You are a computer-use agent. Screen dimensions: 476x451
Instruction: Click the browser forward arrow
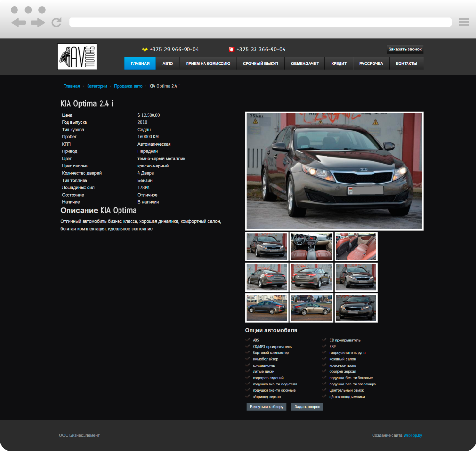(37, 22)
